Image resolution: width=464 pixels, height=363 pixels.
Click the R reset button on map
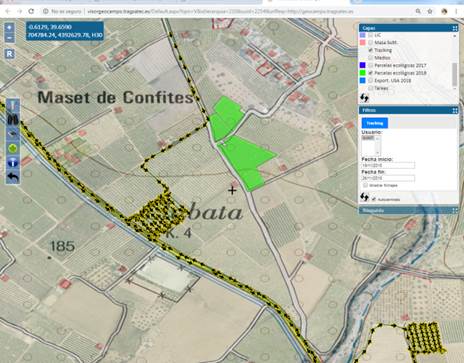[x=10, y=54]
